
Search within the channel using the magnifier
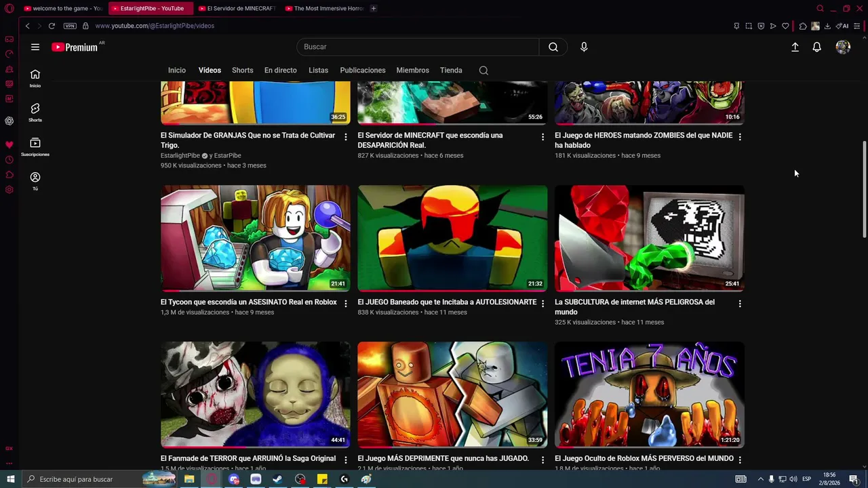tap(484, 70)
